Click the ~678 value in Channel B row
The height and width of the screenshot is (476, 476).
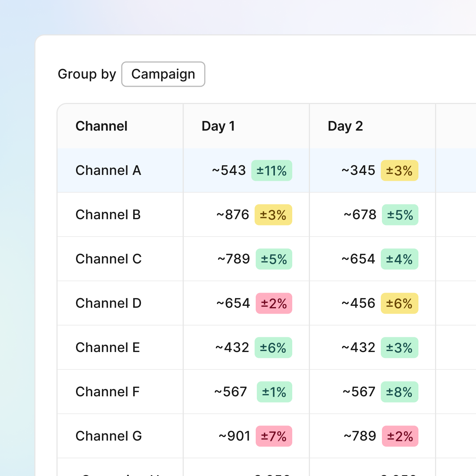coord(360,215)
